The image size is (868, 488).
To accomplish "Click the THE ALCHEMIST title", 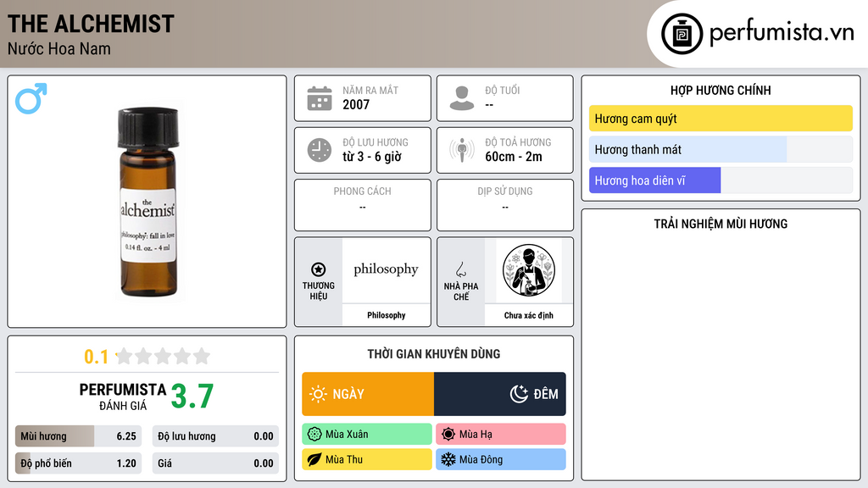I will pos(91,25).
